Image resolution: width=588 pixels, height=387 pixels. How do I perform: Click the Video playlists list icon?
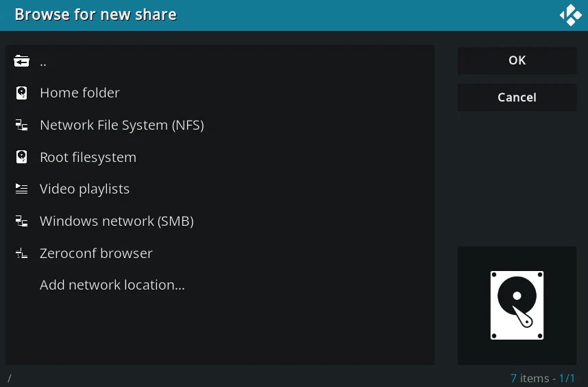[22, 189]
